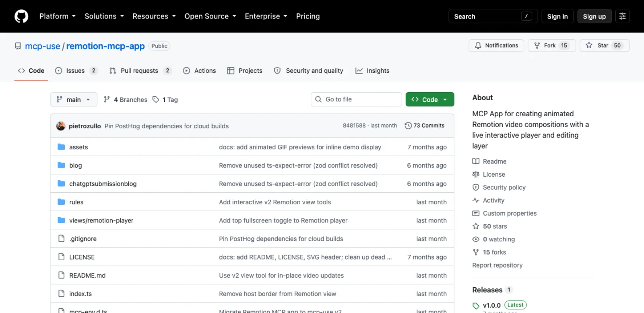644x313 pixels.
Task: Open the README.md file name
Action: 87,275
